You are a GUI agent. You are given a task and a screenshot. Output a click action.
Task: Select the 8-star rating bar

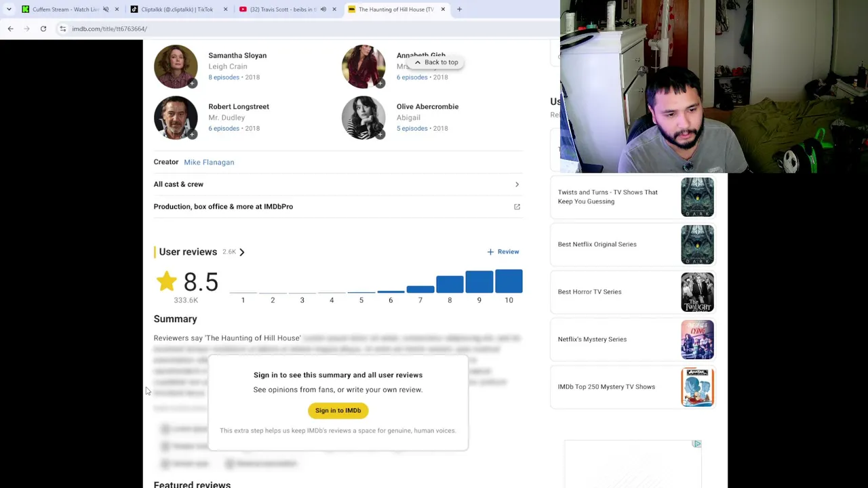450,284
